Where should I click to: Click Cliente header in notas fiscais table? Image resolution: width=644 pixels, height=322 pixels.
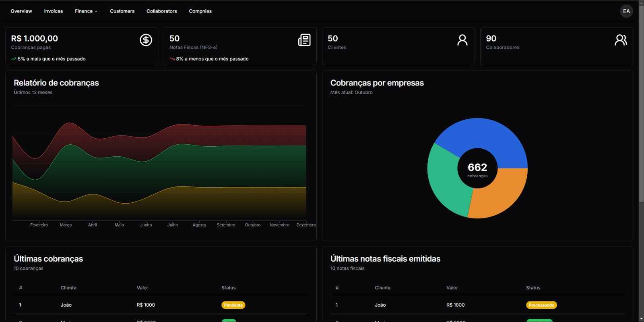[x=382, y=288]
